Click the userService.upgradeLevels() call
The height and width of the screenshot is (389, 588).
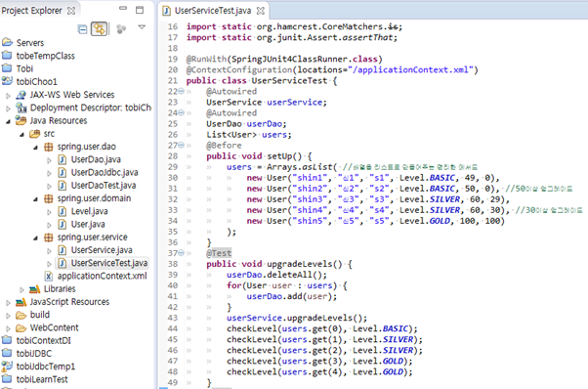click(x=297, y=318)
